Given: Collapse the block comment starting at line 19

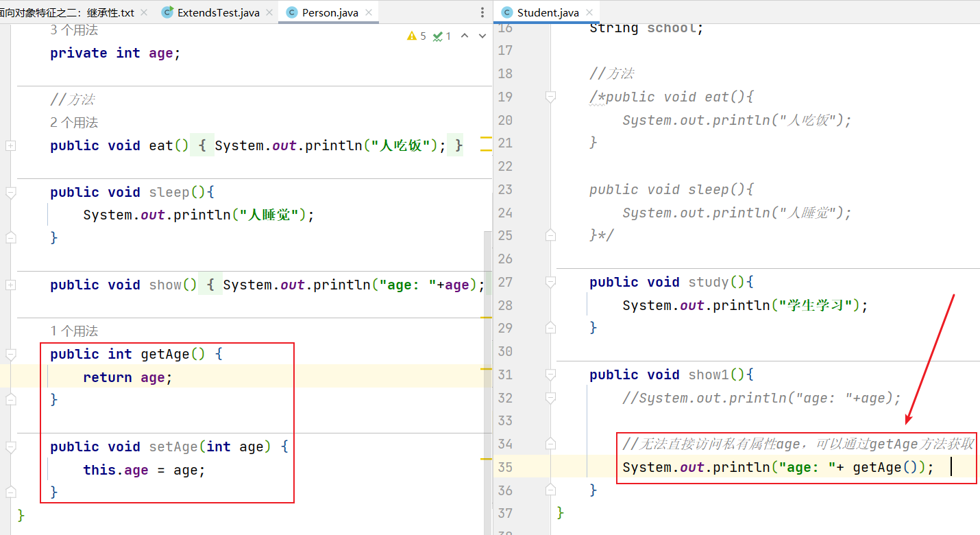Looking at the screenshot, I should coord(550,97).
